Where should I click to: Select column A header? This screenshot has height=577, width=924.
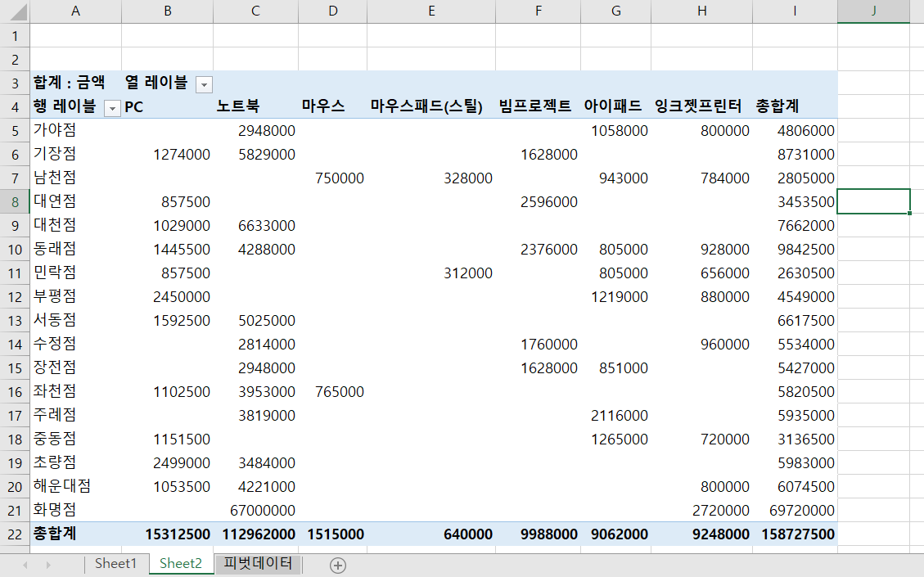click(x=75, y=11)
